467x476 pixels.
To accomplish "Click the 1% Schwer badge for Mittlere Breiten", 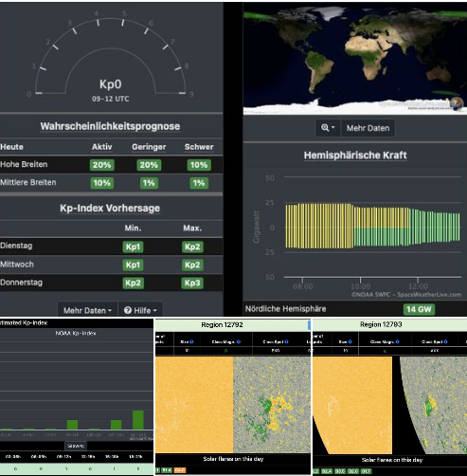I will pyautogui.click(x=199, y=183).
